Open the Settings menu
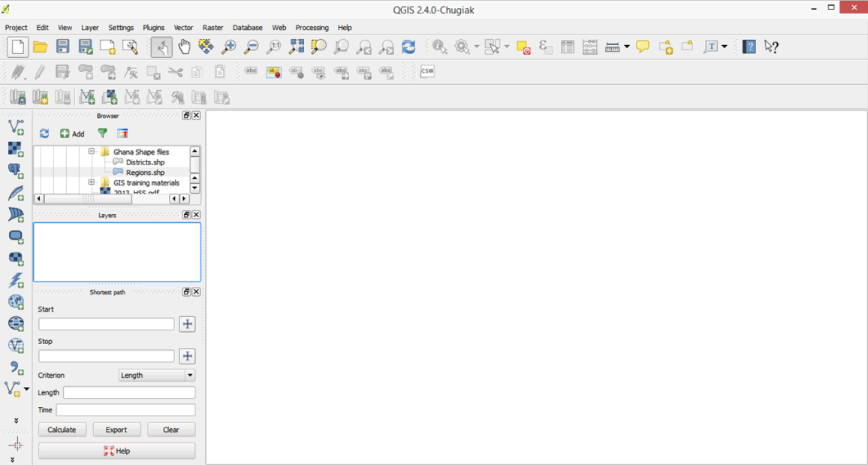 (x=121, y=27)
